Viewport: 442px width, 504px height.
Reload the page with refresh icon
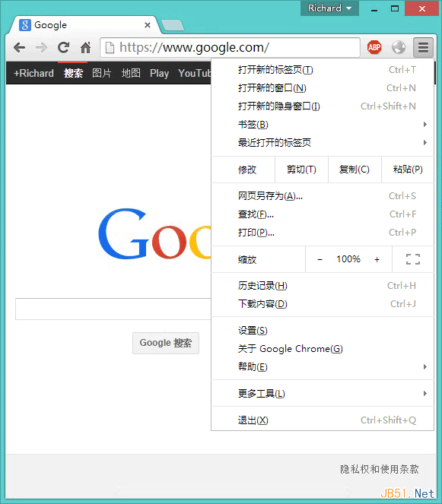point(63,48)
